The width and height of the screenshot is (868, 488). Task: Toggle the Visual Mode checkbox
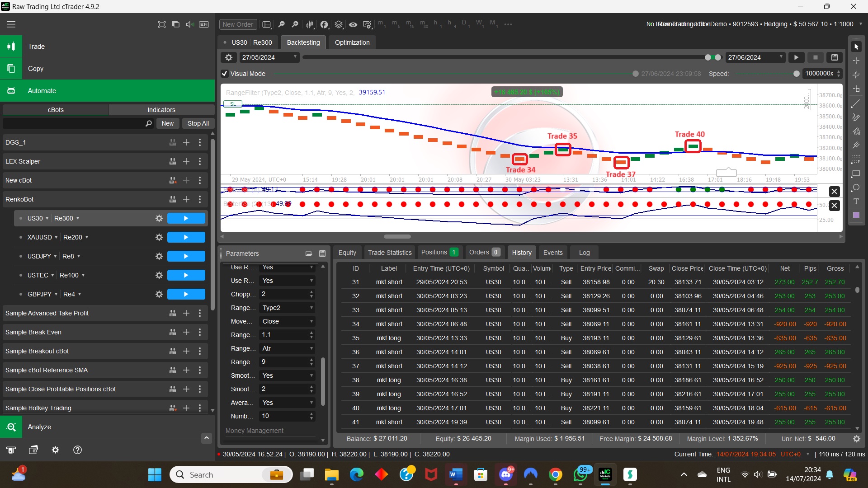225,74
